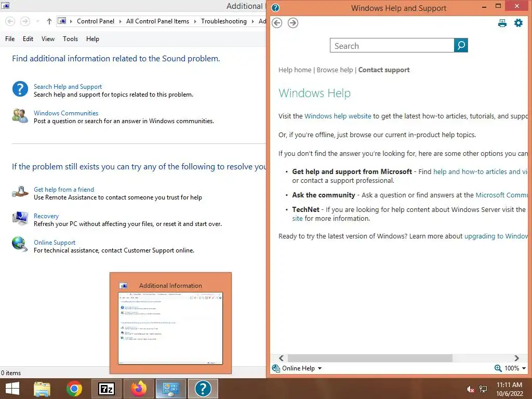532x399 pixels.
Task: Click the Help home link
Action: point(295,70)
